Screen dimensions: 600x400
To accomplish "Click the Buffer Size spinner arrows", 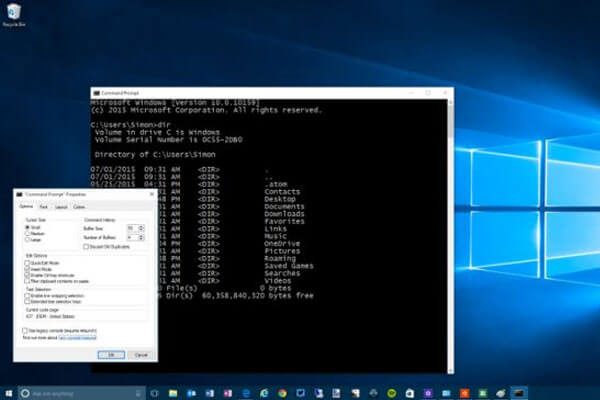I will (142, 228).
